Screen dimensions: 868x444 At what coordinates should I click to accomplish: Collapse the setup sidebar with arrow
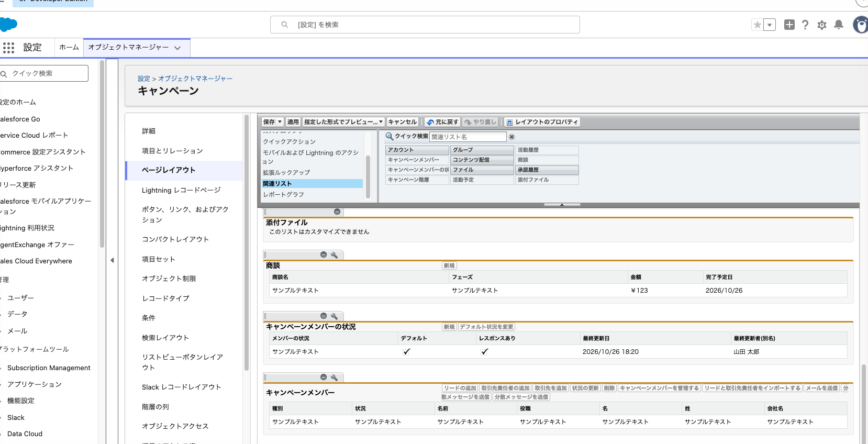[x=112, y=260]
